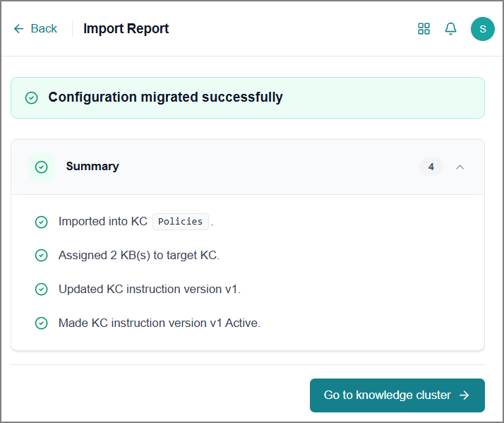Select 'Assigned 2 KB(s) to target KC.' text

point(139,256)
